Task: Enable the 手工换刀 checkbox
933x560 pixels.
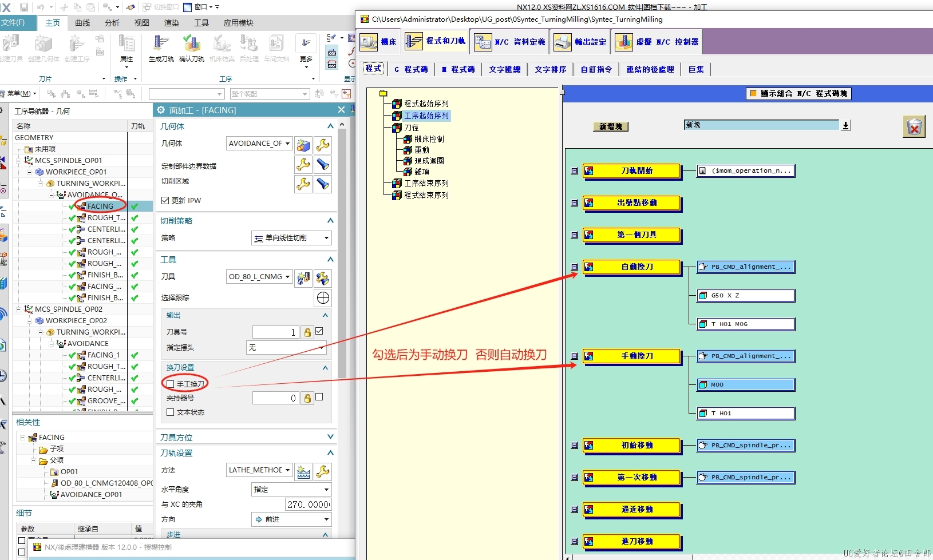Action: coord(170,384)
